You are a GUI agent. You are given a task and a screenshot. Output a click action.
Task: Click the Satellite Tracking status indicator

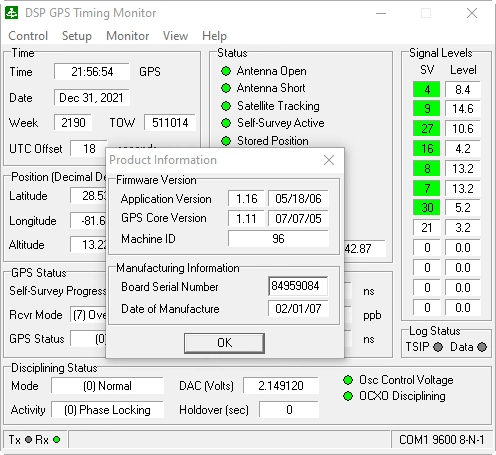226,106
